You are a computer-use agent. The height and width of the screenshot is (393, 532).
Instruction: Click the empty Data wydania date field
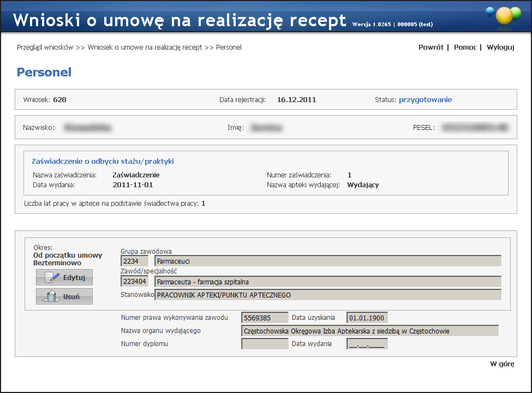click(x=367, y=344)
